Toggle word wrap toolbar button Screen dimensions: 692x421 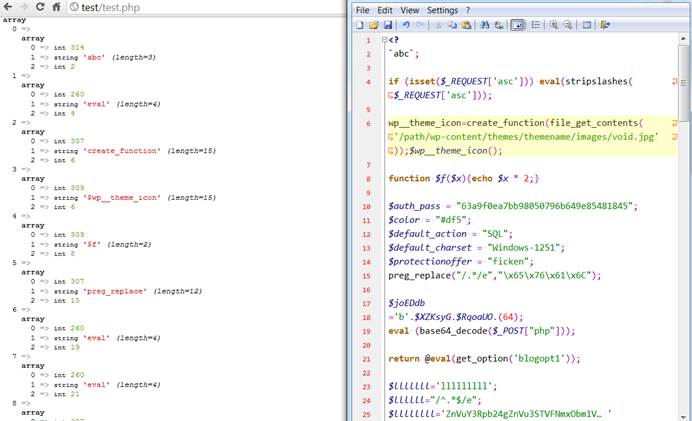click(517, 25)
